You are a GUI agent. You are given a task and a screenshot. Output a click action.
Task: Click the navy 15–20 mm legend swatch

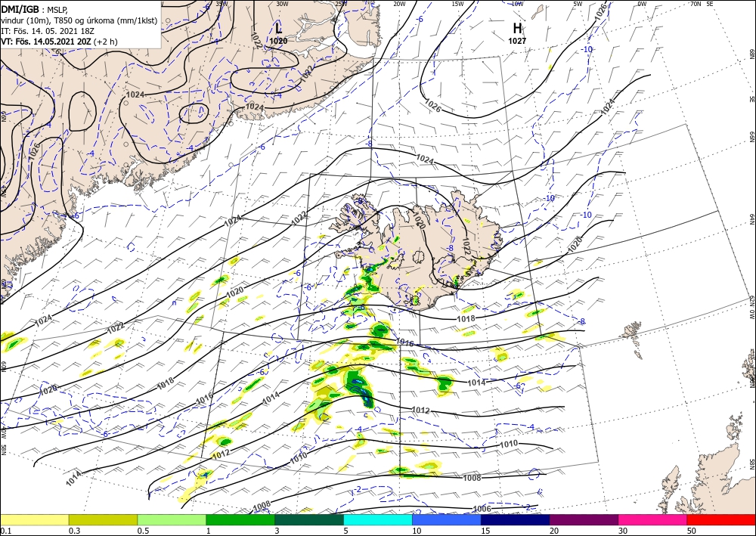(x=515, y=520)
